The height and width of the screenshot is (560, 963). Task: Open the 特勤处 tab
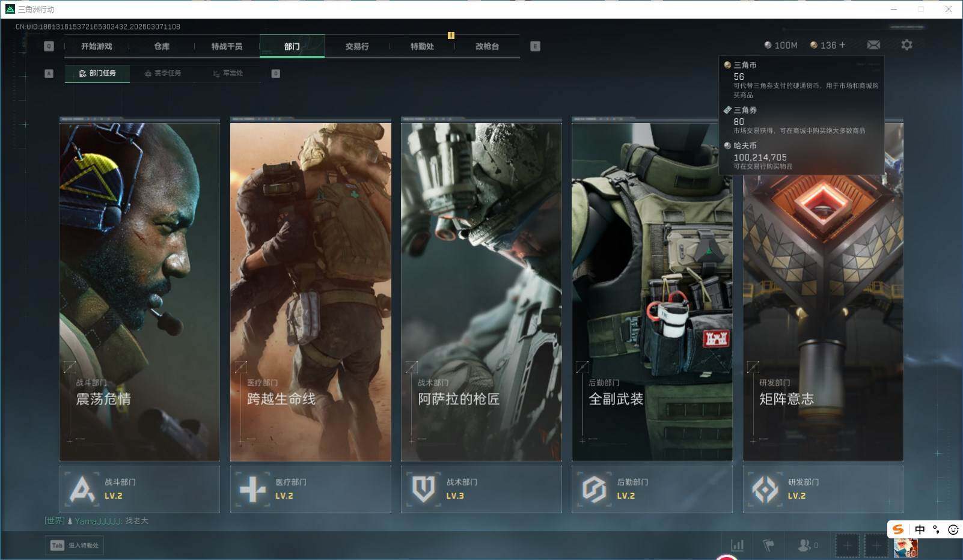click(x=422, y=46)
